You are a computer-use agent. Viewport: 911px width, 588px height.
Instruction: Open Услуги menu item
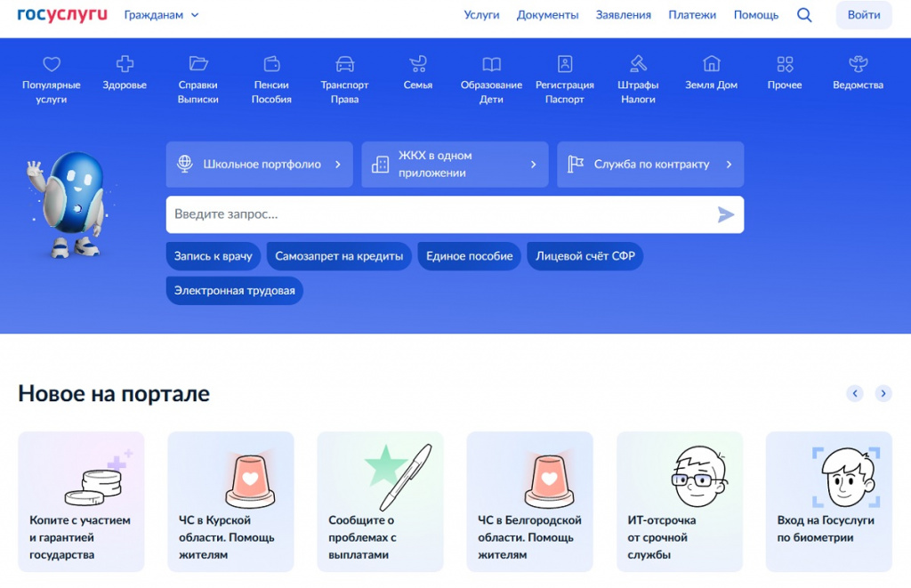(x=481, y=15)
